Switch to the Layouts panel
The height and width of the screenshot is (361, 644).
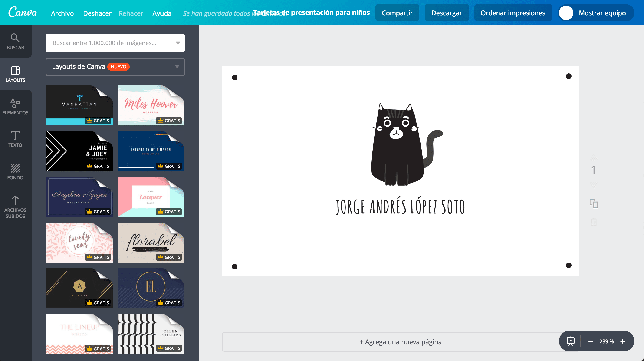pos(15,74)
